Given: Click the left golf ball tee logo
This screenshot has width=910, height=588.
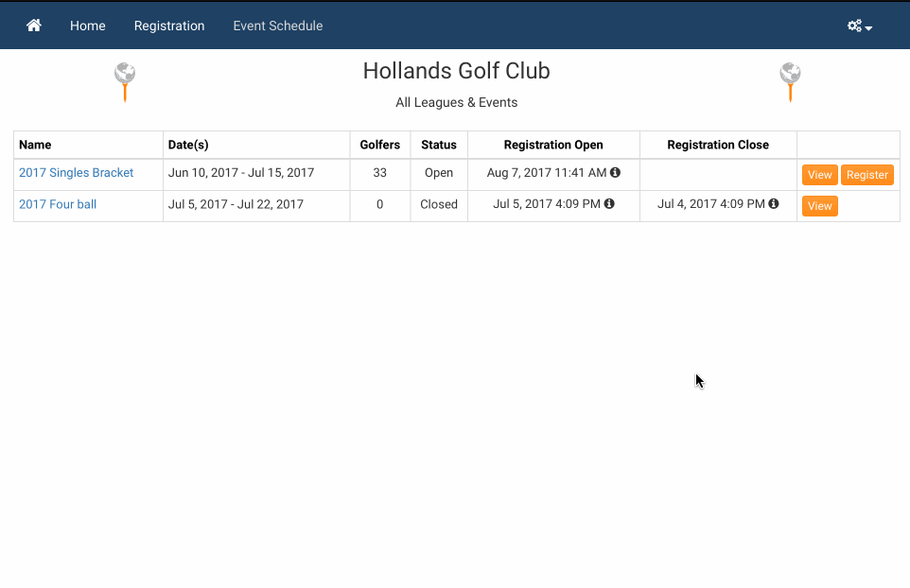Looking at the screenshot, I should click(x=125, y=82).
